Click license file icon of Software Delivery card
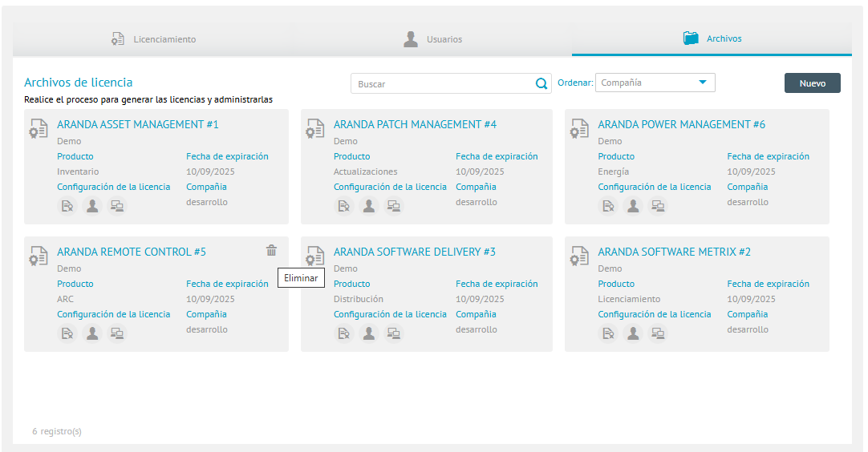This screenshot has height=452, width=868. click(315, 256)
